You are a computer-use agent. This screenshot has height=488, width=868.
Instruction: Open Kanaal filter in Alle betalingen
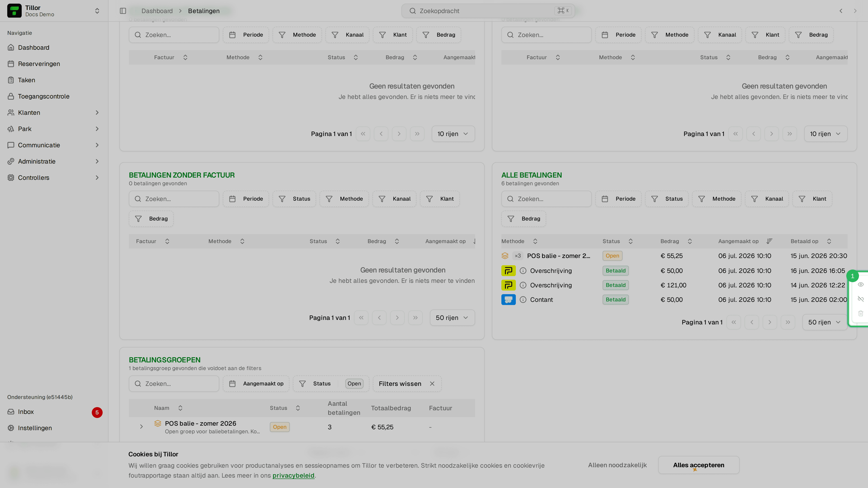(767, 199)
